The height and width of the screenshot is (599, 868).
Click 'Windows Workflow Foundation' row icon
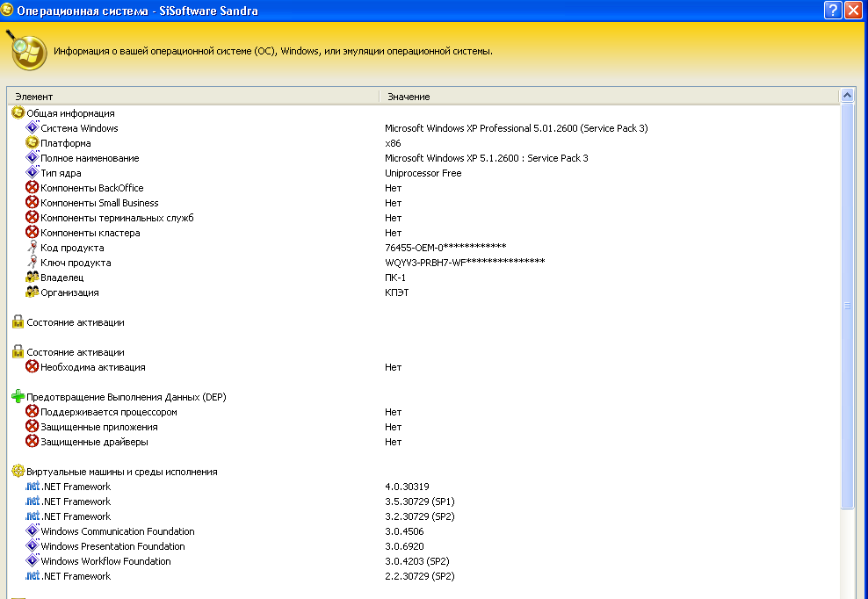33,561
